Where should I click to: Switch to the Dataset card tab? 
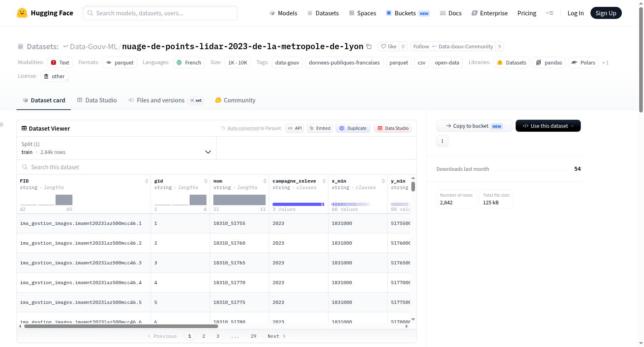[43, 100]
